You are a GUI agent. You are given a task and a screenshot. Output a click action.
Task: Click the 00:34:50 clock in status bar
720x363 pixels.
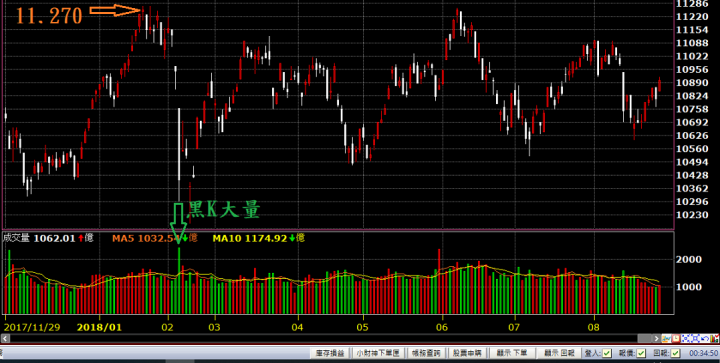[x=703, y=353]
